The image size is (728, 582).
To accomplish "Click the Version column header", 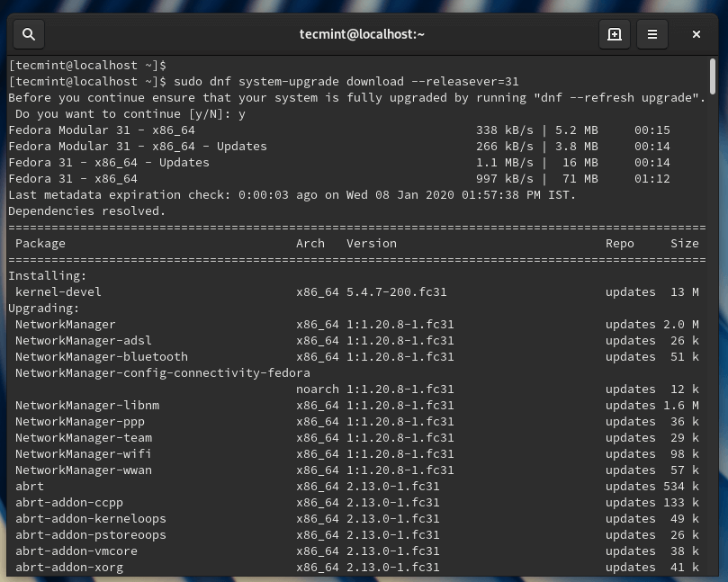I will pyautogui.click(x=372, y=244).
